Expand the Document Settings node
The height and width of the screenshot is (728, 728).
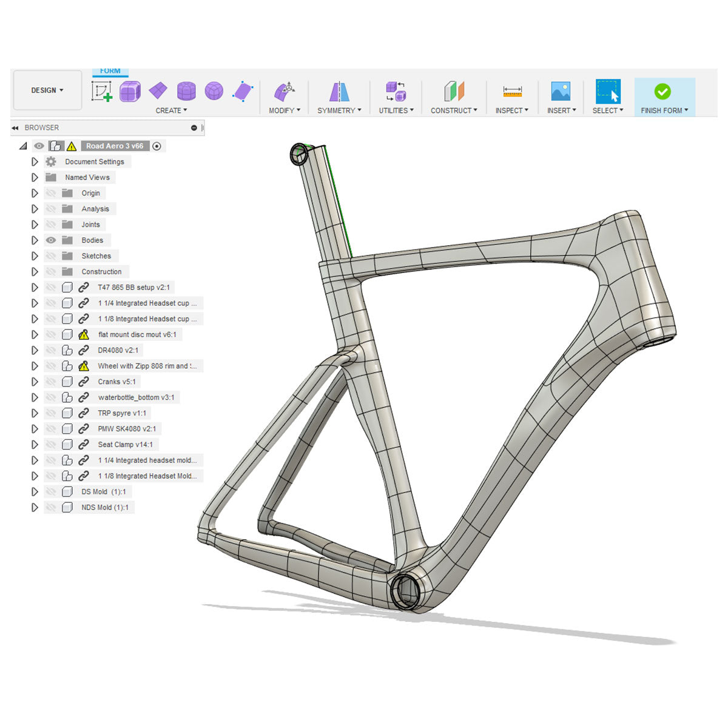[x=35, y=162]
